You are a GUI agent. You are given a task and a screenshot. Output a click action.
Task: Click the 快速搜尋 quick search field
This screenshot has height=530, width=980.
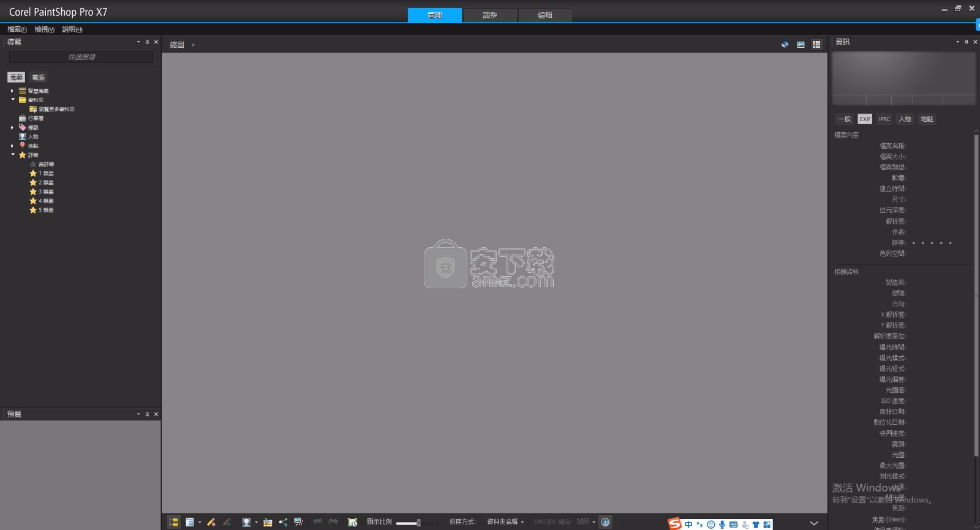coord(81,58)
